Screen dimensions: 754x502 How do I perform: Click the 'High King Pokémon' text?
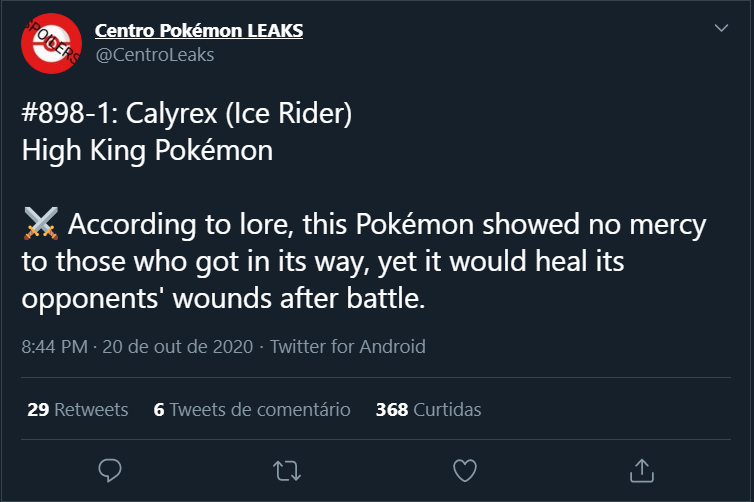(147, 152)
